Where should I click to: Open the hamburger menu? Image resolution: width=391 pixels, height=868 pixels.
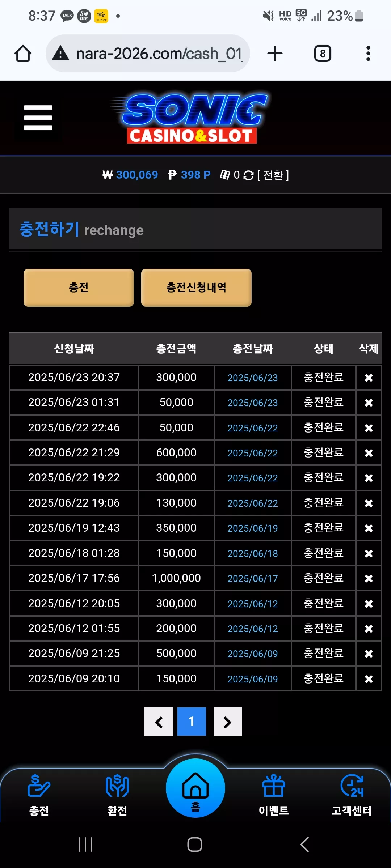[x=38, y=118]
